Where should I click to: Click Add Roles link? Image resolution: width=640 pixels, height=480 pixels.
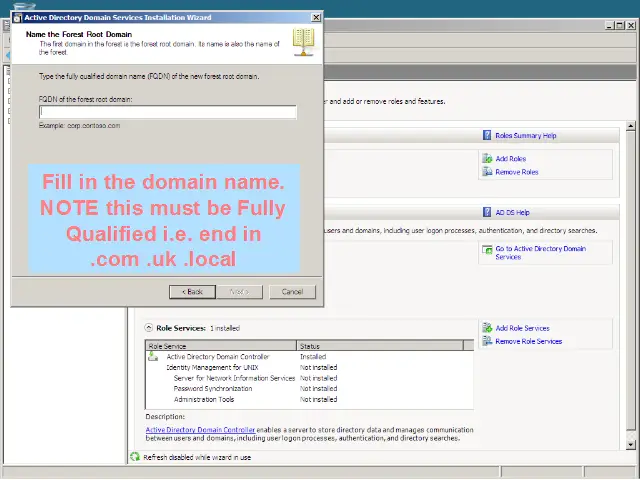pyautogui.click(x=511, y=159)
